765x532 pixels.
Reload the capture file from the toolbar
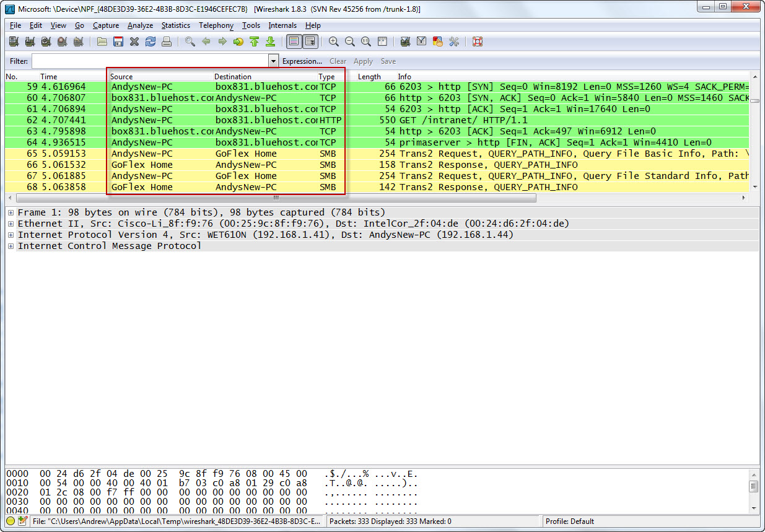tap(151, 42)
